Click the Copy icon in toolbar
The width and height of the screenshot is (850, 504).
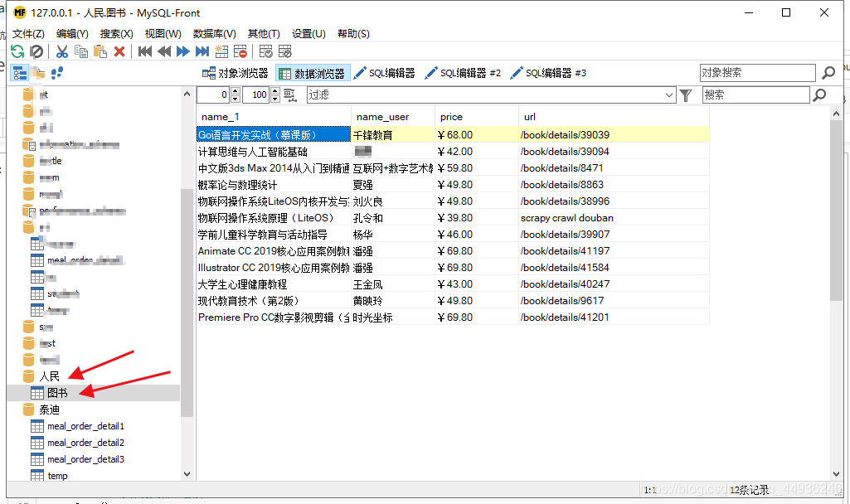pos(81,51)
